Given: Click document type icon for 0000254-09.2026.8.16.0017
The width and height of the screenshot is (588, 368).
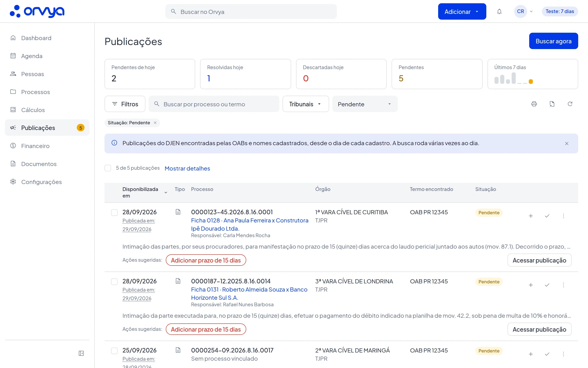Looking at the screenshot, I should [178, 350].
